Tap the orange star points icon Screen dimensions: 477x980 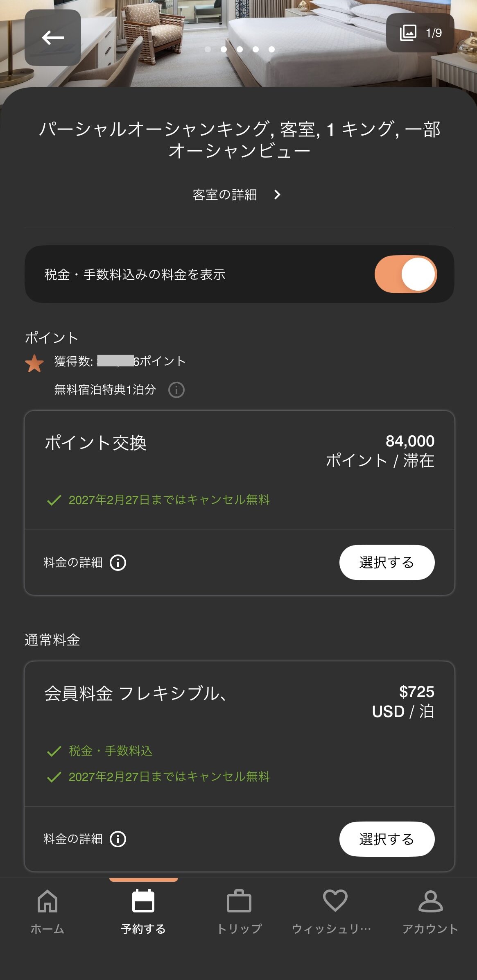coord(34,363)
